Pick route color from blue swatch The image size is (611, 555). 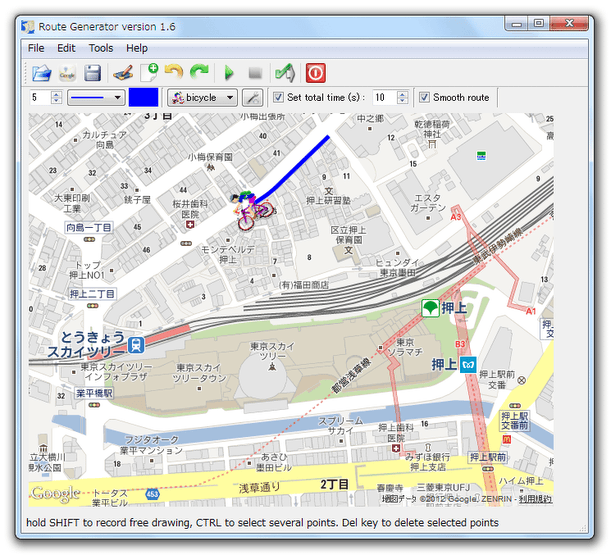[143, 97]
